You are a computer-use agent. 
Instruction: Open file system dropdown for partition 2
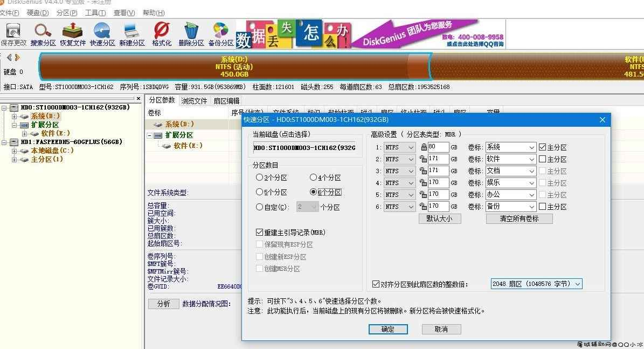click(400, 159)
